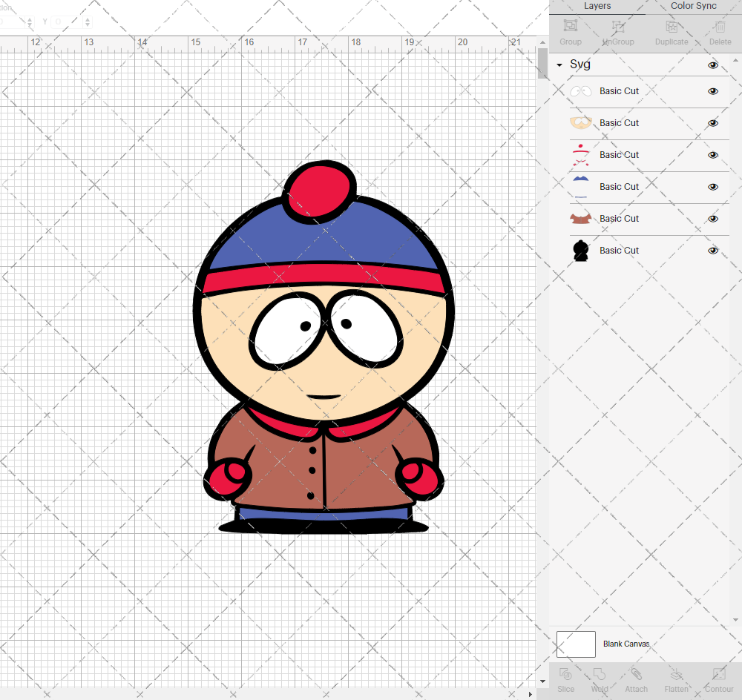Image resolution: width=742 pixels, height=700 pixels.
Task: Click the layers panel scroll down arrow
Action: pos(735,620)
